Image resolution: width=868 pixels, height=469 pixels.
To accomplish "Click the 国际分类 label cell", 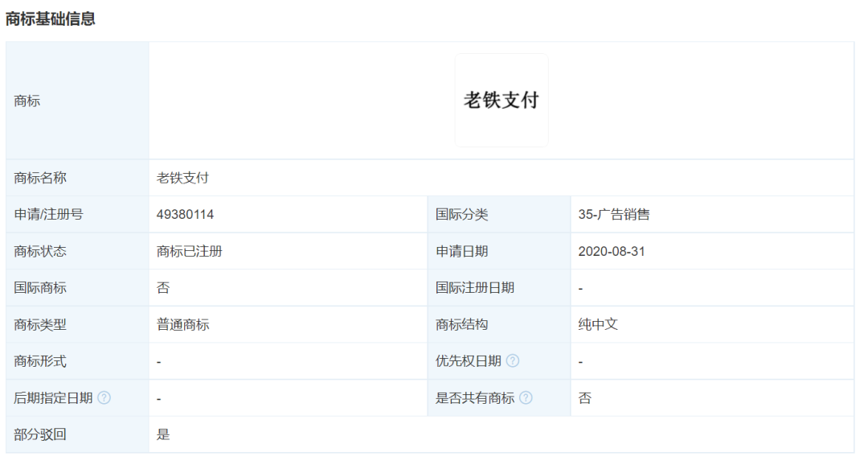I will (x=462, y=215).
